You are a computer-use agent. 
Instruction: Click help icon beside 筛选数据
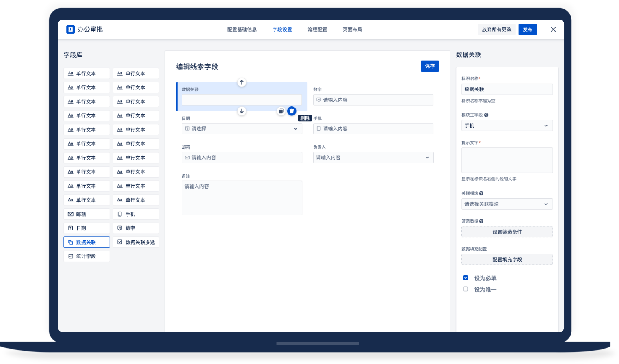click(481, 221)
